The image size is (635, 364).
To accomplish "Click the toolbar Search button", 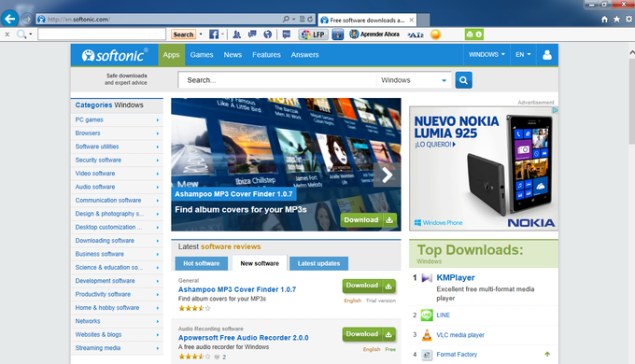I will pyautogui.click(x=183, y=35).
